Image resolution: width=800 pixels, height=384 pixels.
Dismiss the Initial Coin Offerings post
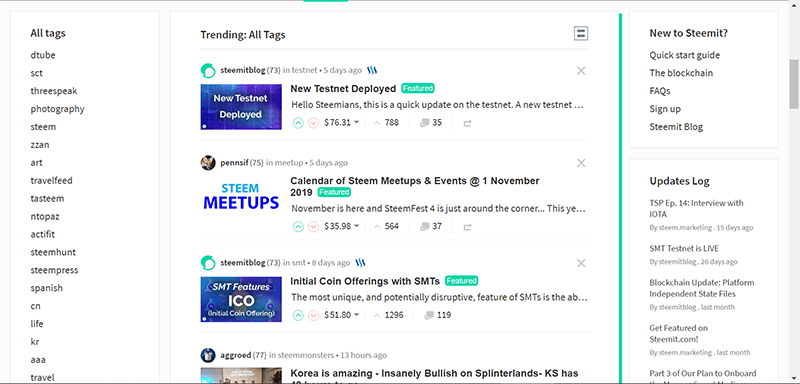[x=581, y=263]
